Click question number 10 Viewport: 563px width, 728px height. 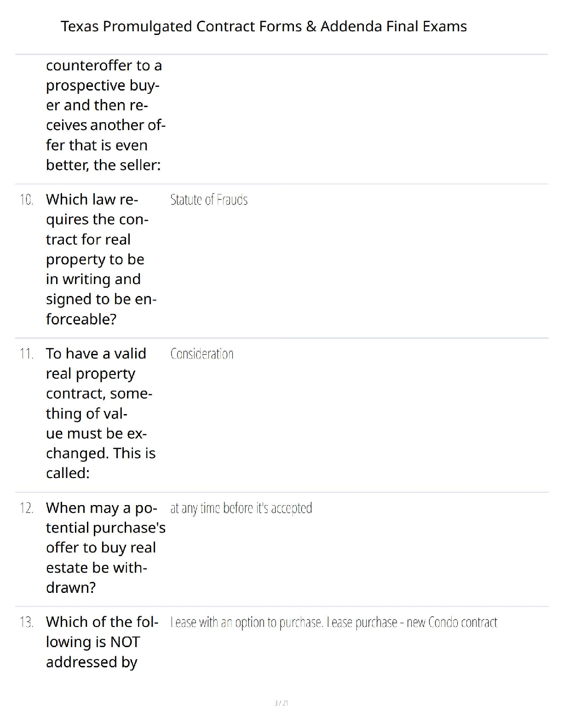tap(27, 200)
